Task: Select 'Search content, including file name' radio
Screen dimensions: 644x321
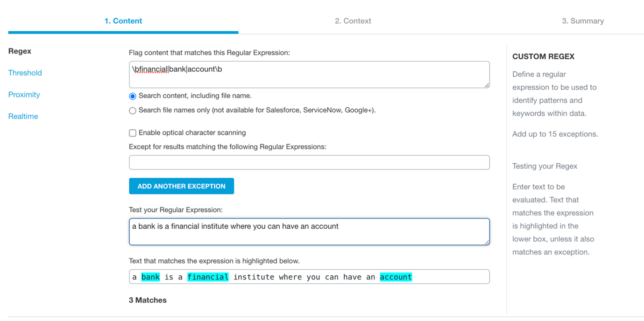Action: click(133, 96)
